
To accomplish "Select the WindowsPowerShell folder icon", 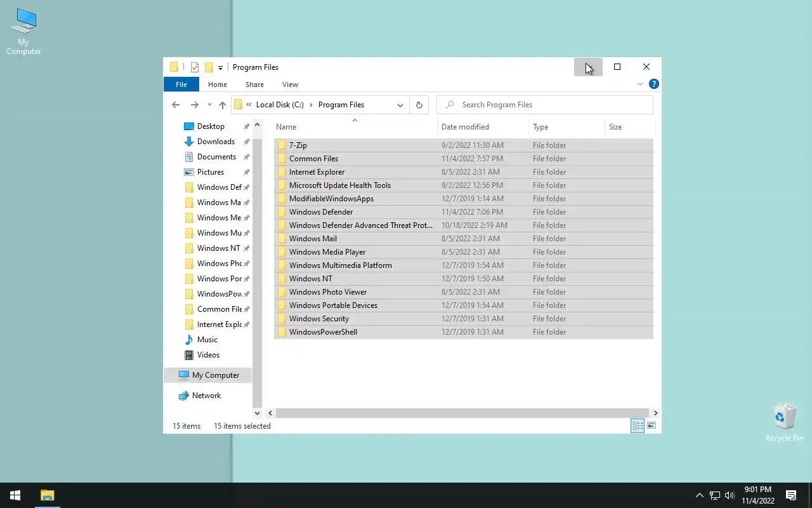I will point(282,332).
